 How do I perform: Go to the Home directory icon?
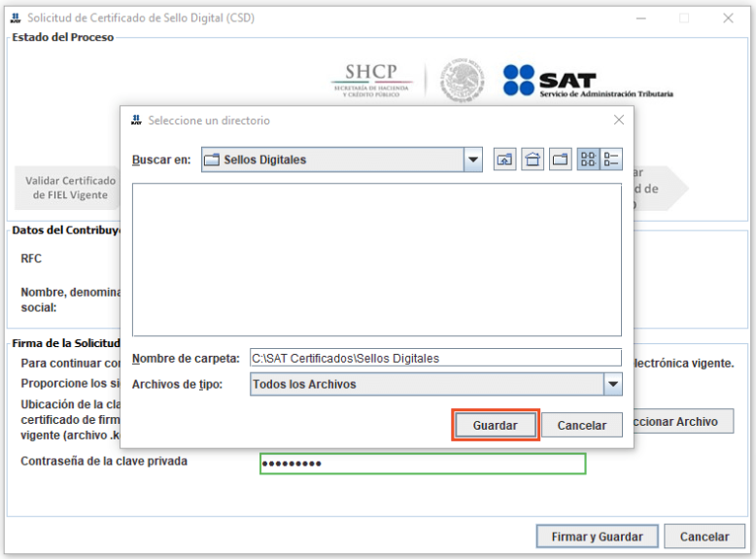point(533,160)
